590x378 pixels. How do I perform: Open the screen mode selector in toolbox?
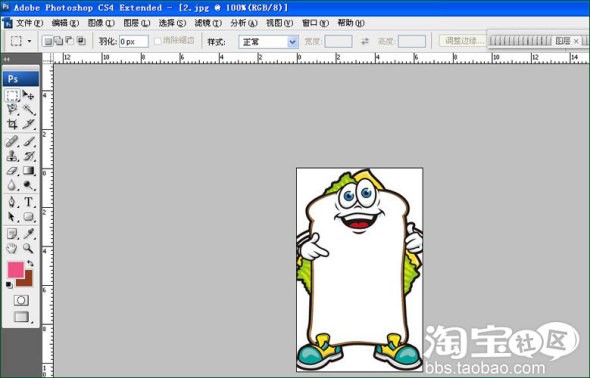pyautogui.click(x=22, y=317)
